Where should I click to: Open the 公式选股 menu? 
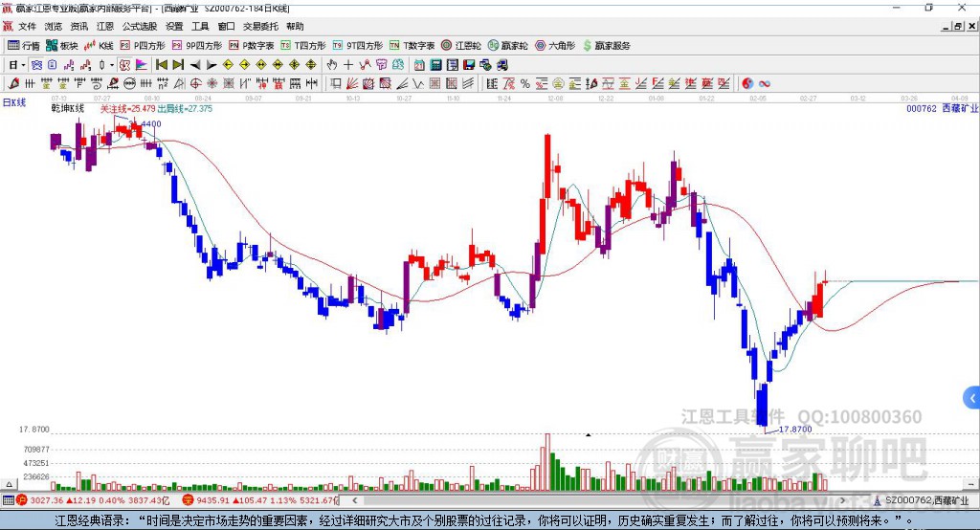click(140, 26)
